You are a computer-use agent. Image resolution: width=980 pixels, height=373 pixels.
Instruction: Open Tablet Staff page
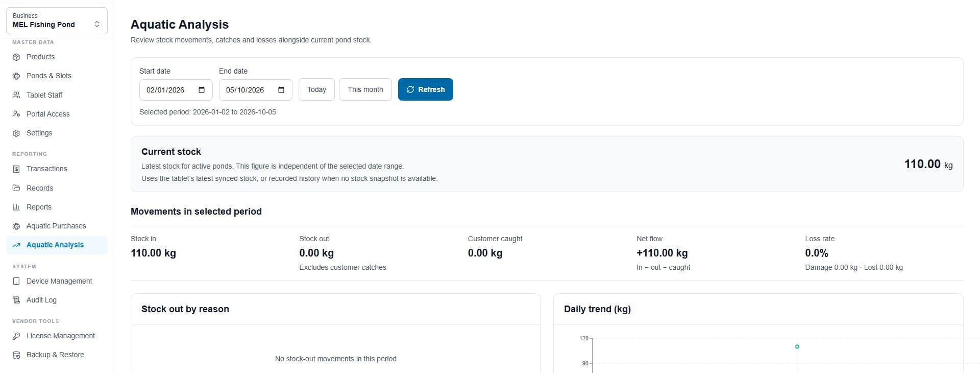click(57, 95)
